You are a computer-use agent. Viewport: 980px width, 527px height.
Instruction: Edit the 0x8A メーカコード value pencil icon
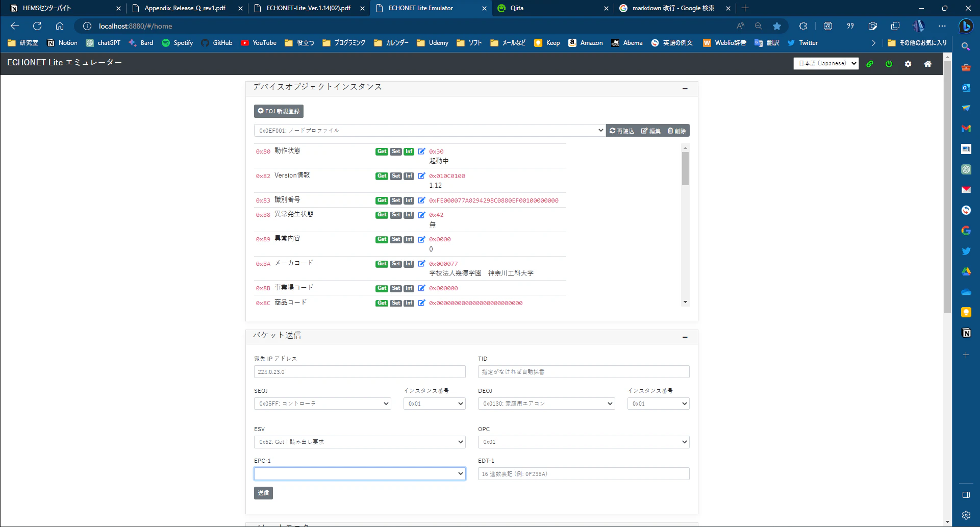pyautogui.click(x=421, y=263)
